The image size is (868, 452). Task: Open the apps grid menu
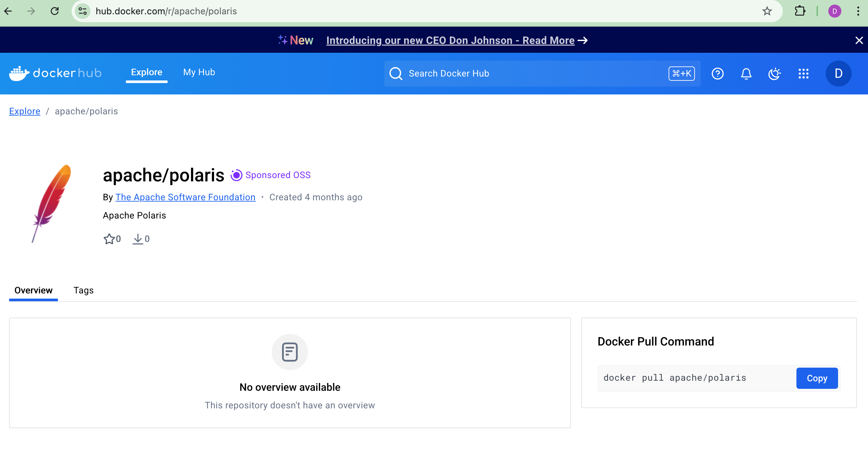click(x=803, y=74)
